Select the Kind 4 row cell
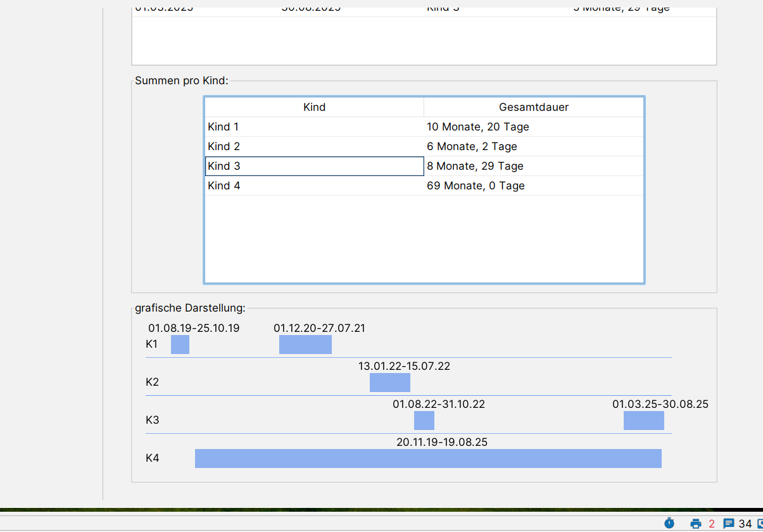This screenshot has height=532, width=763. (314, 186)
